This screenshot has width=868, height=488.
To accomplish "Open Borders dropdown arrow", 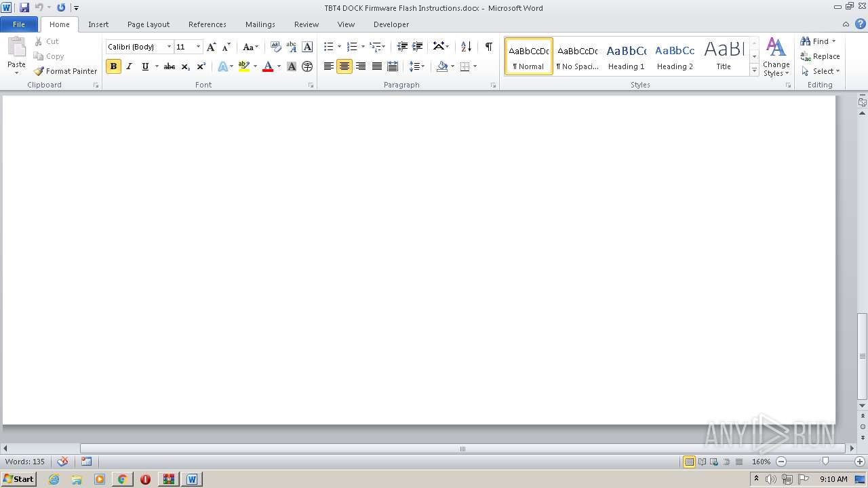I will 475,66.
